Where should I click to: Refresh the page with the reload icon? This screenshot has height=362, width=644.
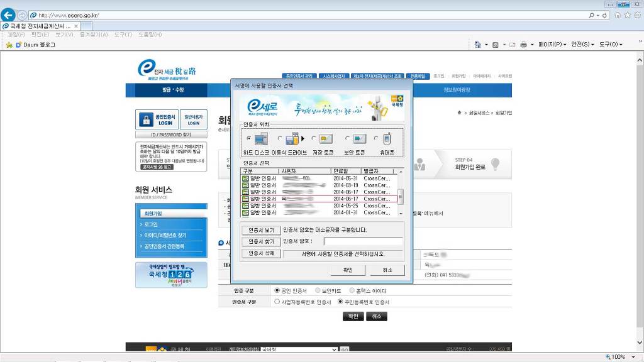click(x=604, y=15)
